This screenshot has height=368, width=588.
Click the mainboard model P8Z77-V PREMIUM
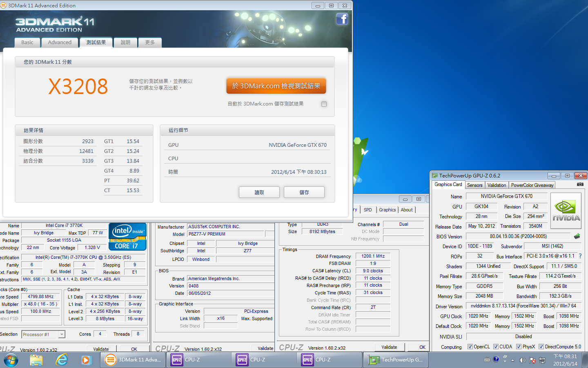coord(226,234)
